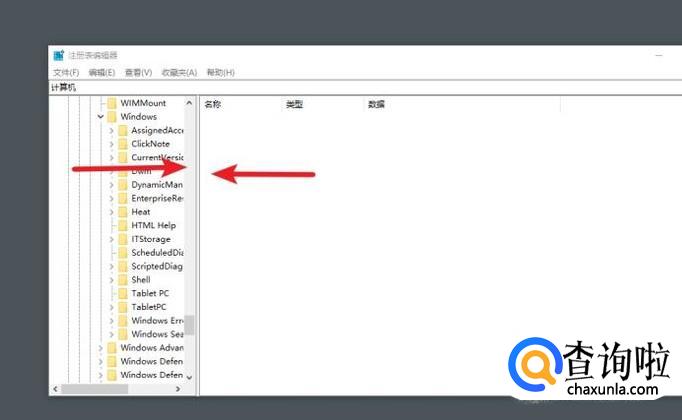
Task: Select the ScheduledDia key label
Action: (x=157, y=253)
